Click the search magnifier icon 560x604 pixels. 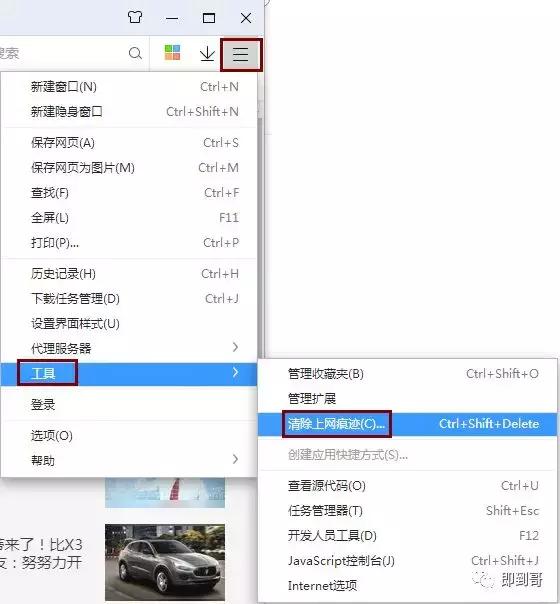135,53
